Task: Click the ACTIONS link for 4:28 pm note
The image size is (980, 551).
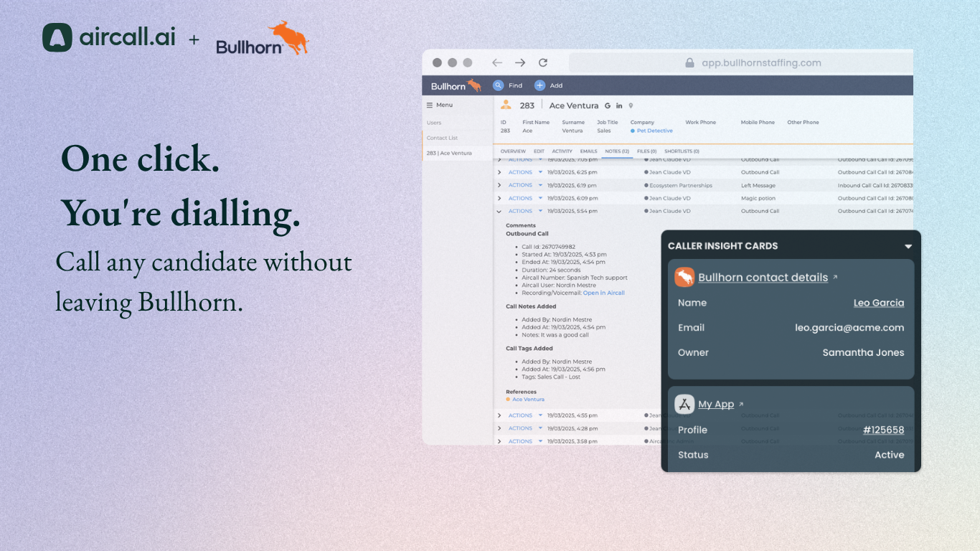Action: click(520, 428)
